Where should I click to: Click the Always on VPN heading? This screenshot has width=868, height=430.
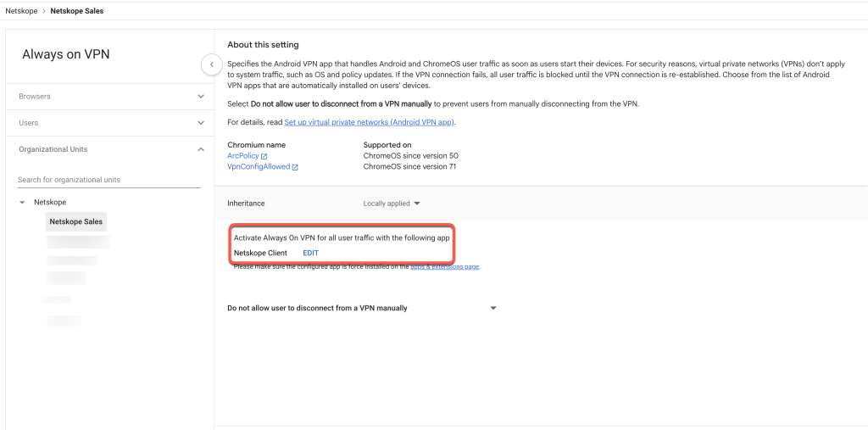66,54
